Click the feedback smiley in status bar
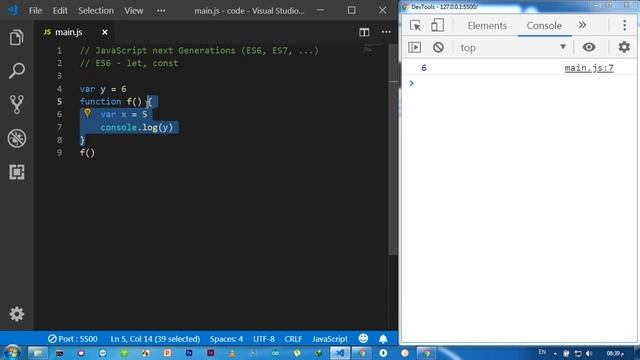Image resolution: width=640 pixels, height=360 pixels. (363, 338)
